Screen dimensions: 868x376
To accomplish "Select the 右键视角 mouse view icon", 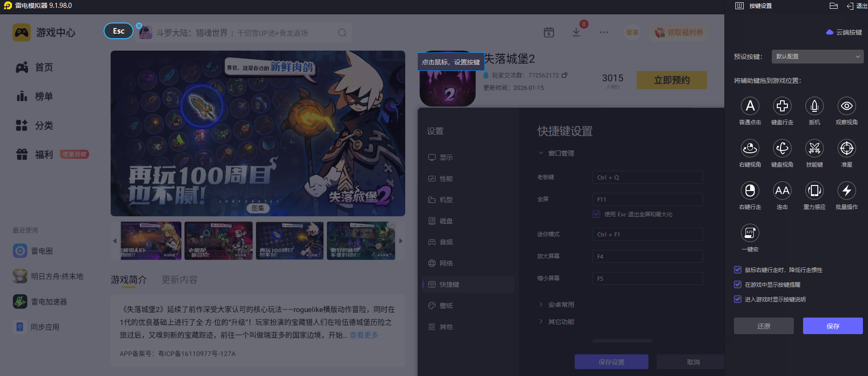I will [750, 148].
